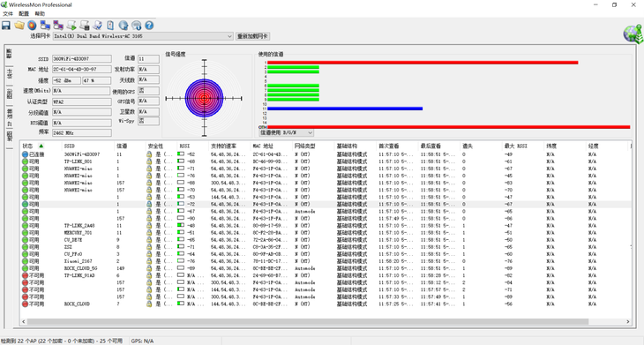Click signal strength icon in CU_DE7E row
This screenshot has height=345, width=644.
tap(181, 240)
